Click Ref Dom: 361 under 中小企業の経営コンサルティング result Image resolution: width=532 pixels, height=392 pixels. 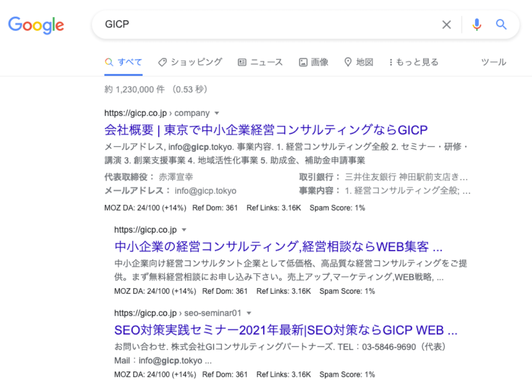tap(225, 291)
